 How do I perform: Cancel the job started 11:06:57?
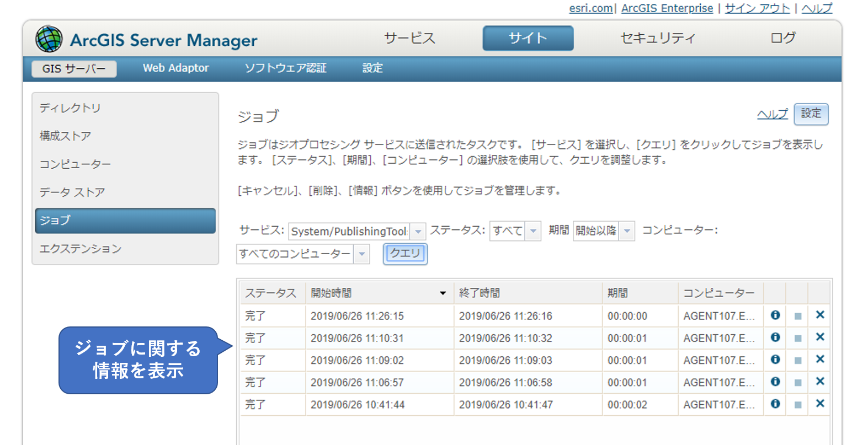coord(798,382)
